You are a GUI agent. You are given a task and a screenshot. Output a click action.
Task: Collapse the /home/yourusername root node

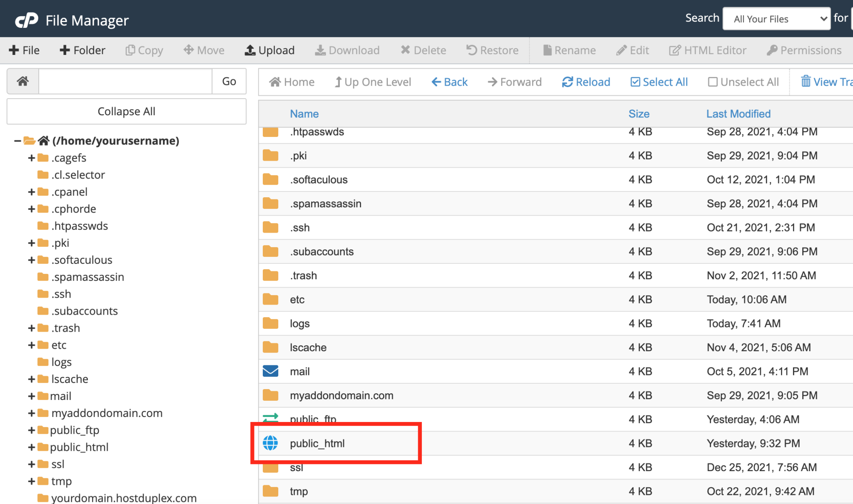(x=17, y=140)
